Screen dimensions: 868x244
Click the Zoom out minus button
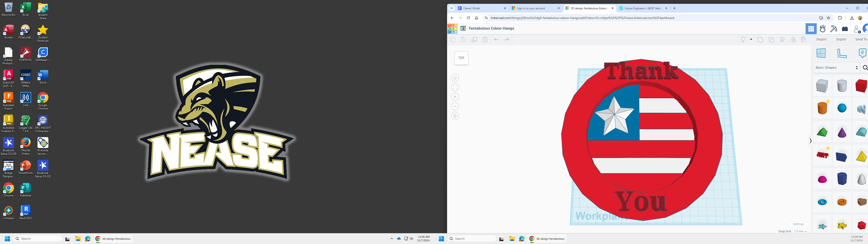tap(455, 106)
